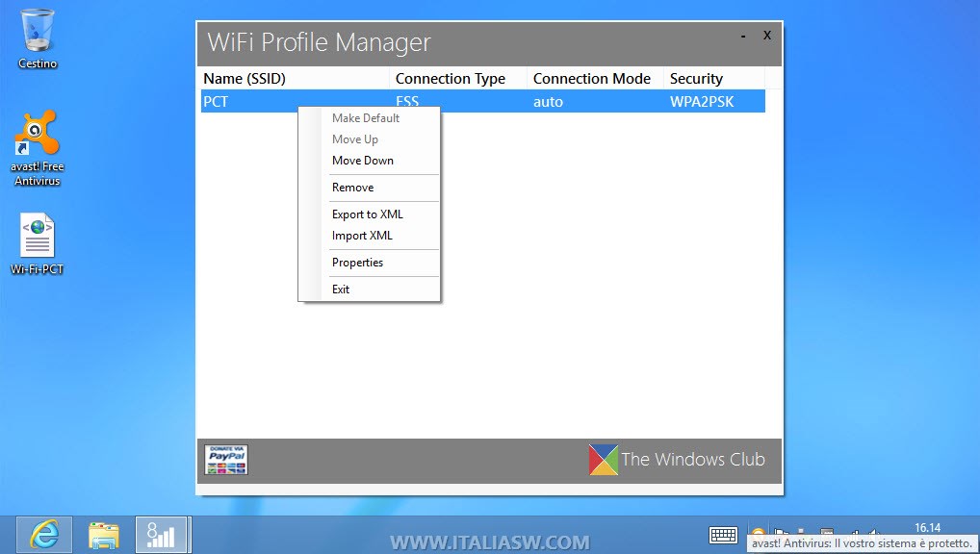Viewport: 980px width, 554px height.
Task: Click the taskbar clock showing 16.14
Action: 927,528
